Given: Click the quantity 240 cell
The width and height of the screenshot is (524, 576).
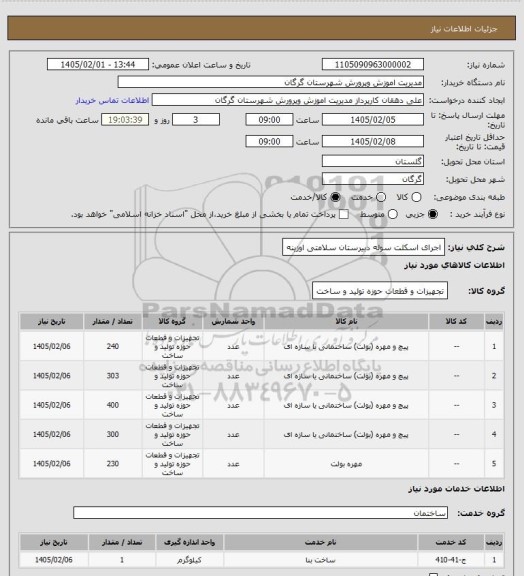Looking at the screenshot, I should point(112,346).
